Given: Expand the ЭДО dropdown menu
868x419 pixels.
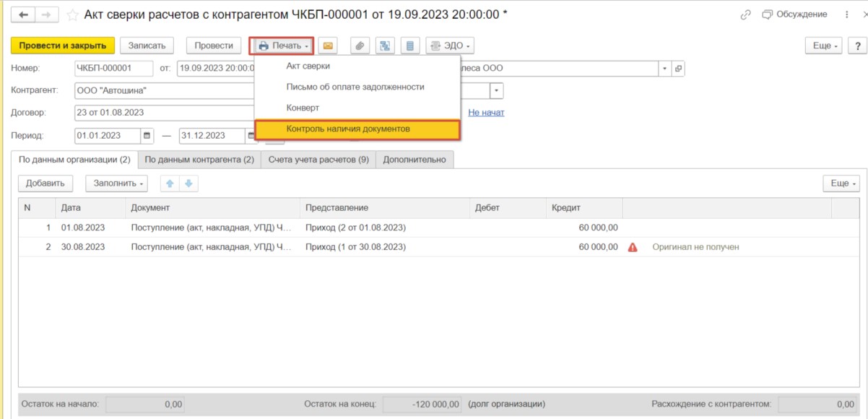Looking at the screenshot, I should [x=449, y=46].
